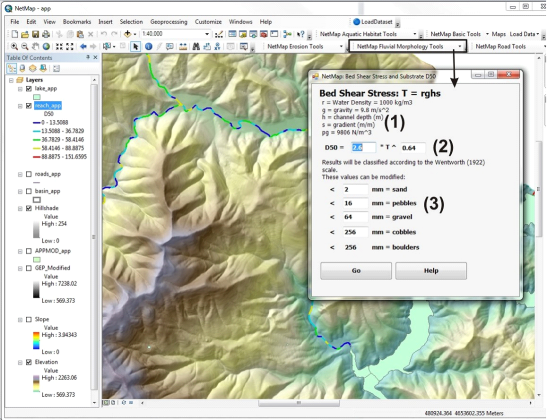Open NetMap Aquatic Habitat Tools dropdown
Screen dimensions: 547x420
(414, 34)
